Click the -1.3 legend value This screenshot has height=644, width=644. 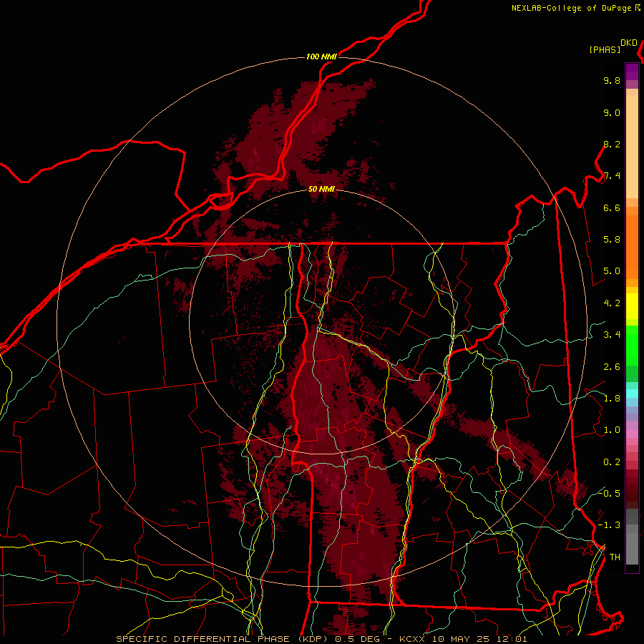(609, 525)
